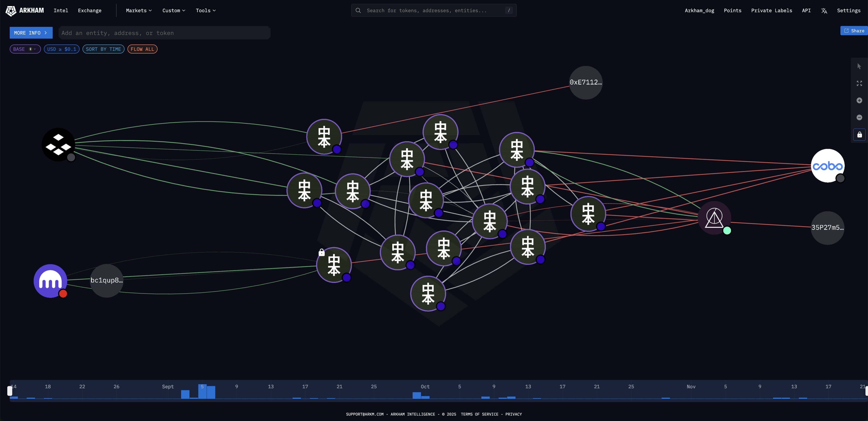Toggle the graph lock button
The image size is (868, 421).
tap(859, 135)
